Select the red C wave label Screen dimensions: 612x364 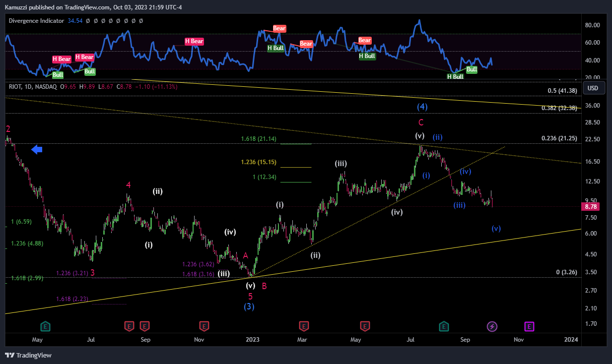tap(421, 122)
